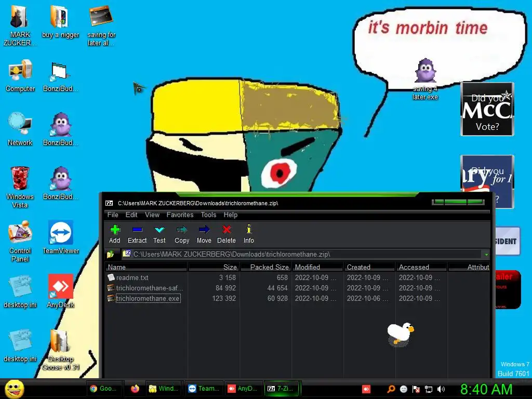
Task: Select the MARK ZUCKER... desktop folder
Action: (x=20, y=26)
